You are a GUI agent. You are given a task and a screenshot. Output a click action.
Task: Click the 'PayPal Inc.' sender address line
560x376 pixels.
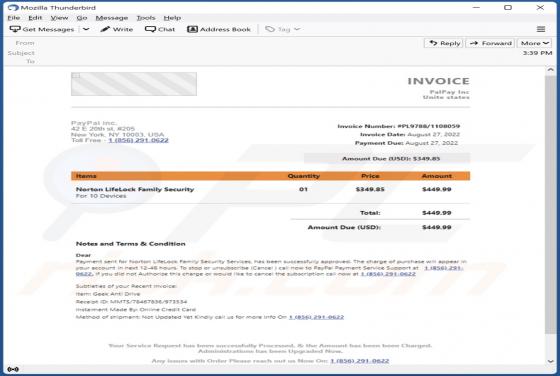point(94,123)
